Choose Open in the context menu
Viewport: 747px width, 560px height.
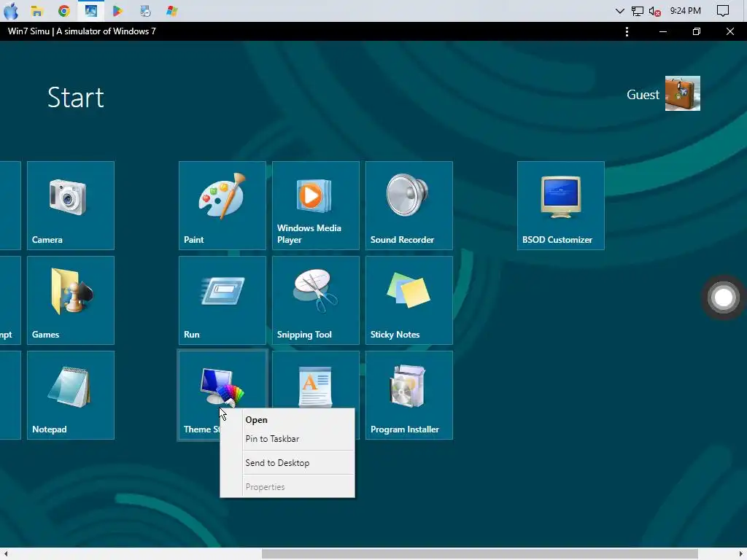pos(287,419)
